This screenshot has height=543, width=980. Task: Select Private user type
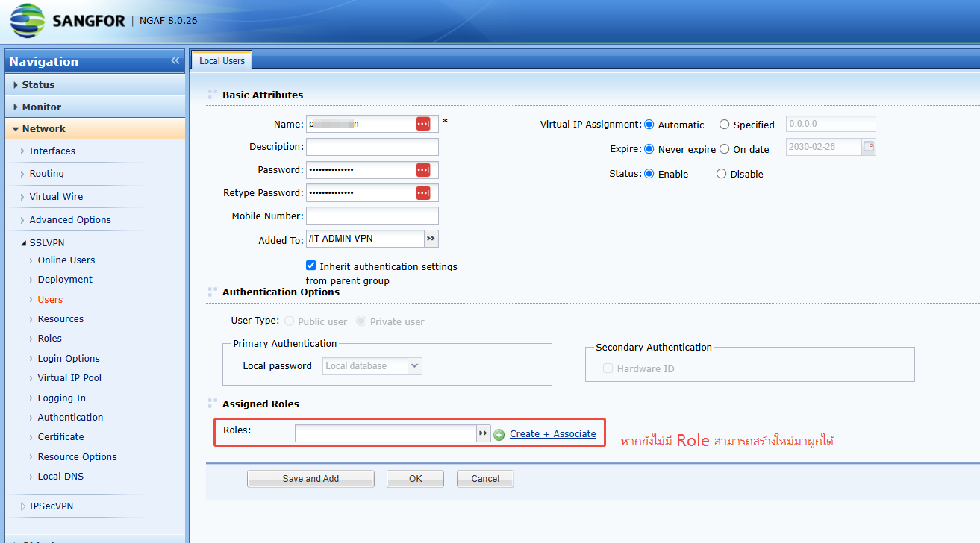click(361, 321)
